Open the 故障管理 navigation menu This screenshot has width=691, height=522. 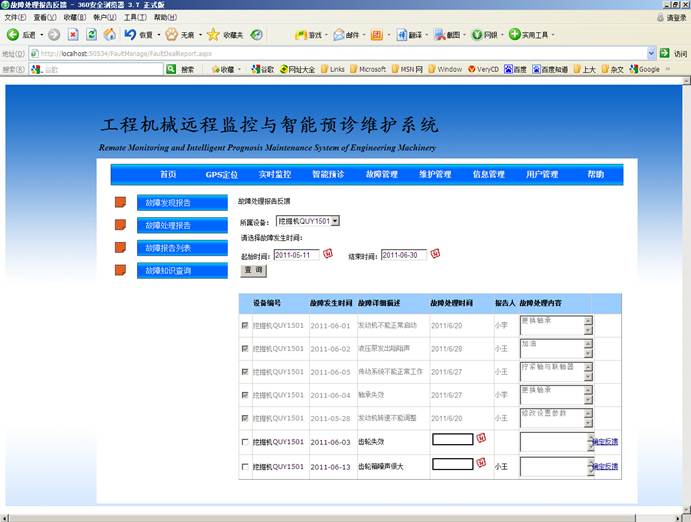(381, 174)
